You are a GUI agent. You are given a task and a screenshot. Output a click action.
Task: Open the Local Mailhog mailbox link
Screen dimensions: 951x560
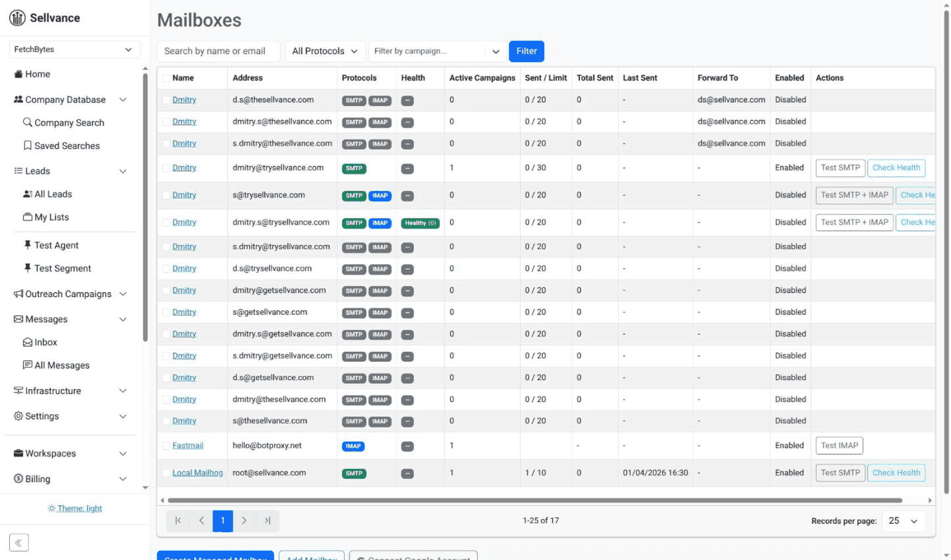tap(197, 473)
